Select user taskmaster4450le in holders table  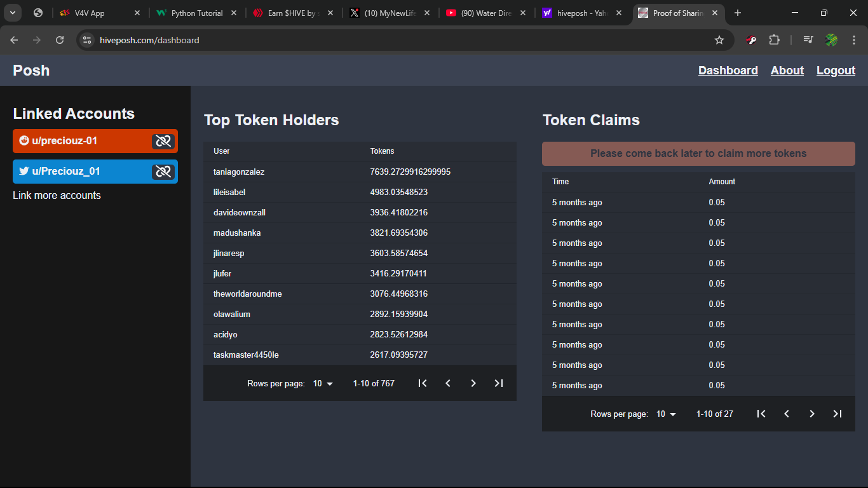(246, 355)
